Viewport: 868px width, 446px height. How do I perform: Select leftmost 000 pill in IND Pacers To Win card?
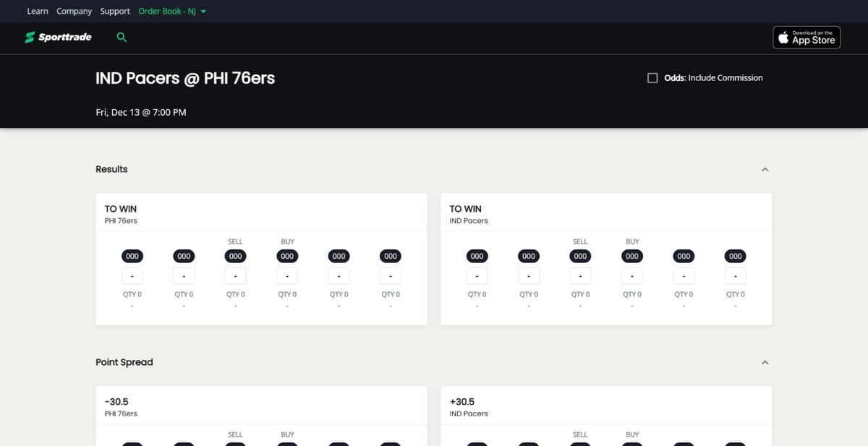point(477,256)
